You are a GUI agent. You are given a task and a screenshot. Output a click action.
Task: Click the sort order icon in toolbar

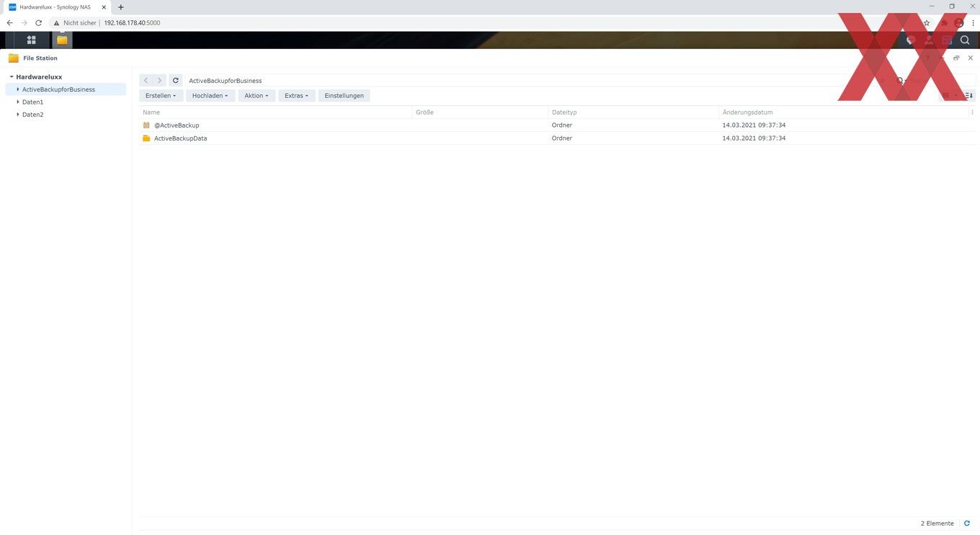[x=969, y=95]
